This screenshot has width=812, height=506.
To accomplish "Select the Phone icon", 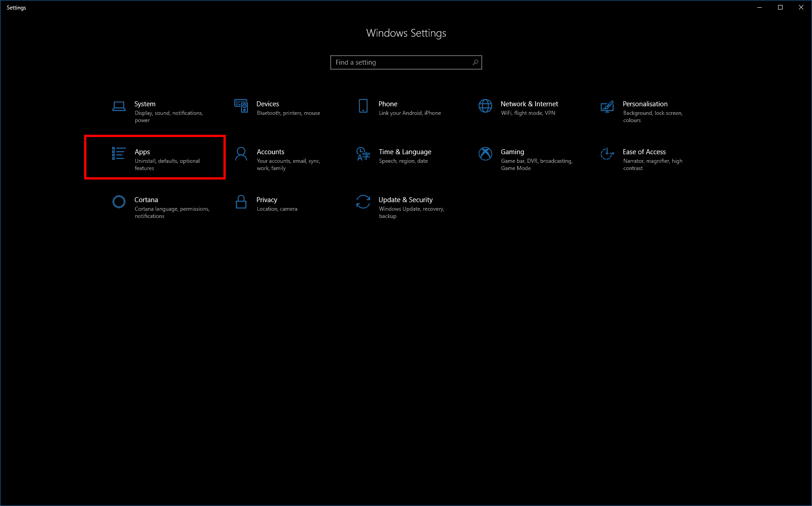I will tap(363, 106).
